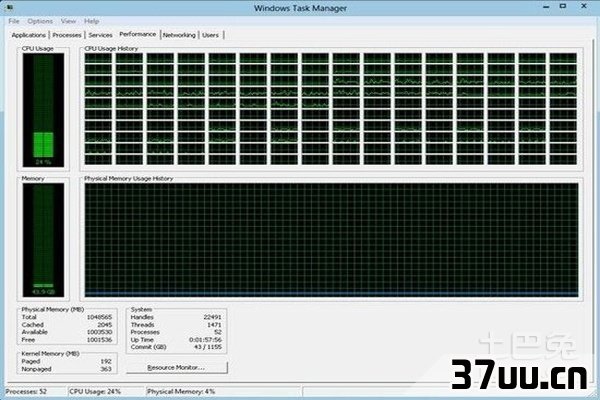Click the Task Manager title bar icon
The width and height of the screenshot is (600, 400).
coord(10,7)
